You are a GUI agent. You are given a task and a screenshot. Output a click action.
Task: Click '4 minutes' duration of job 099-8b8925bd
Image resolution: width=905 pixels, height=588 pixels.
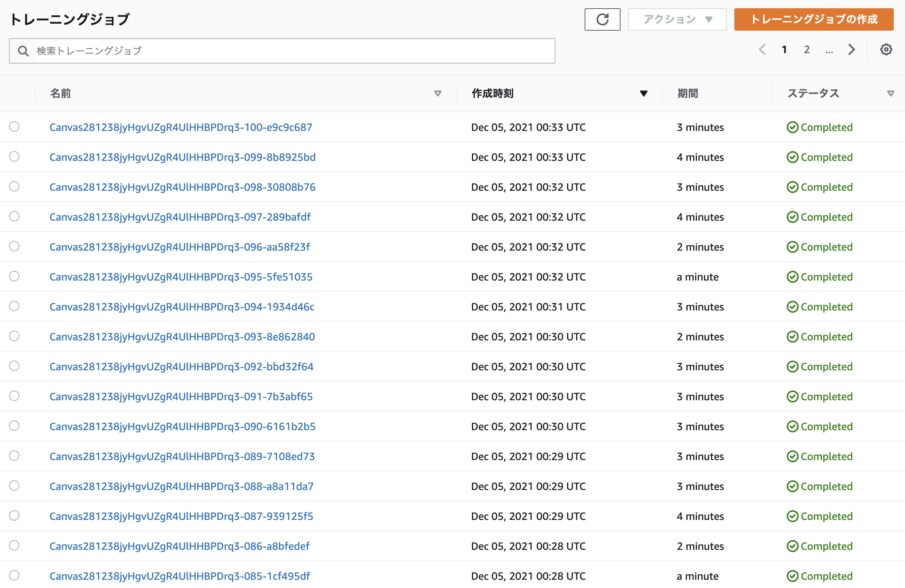[x=700, y=157]
